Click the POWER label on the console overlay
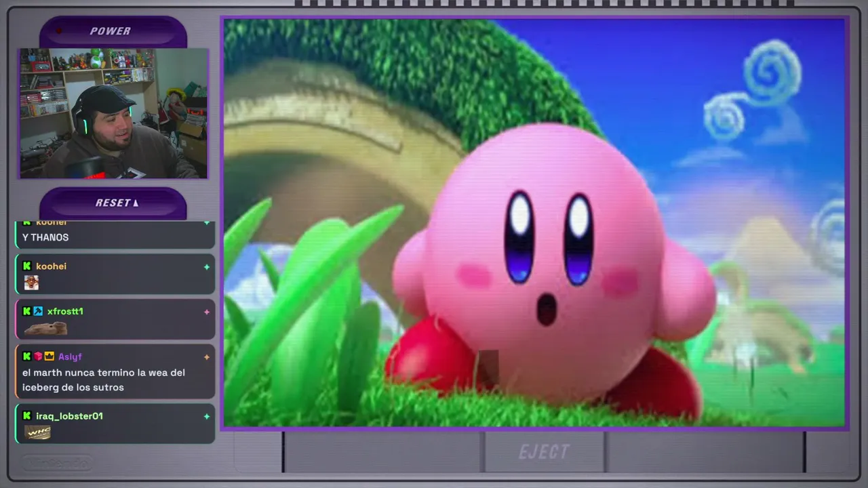 click(110, 31)
